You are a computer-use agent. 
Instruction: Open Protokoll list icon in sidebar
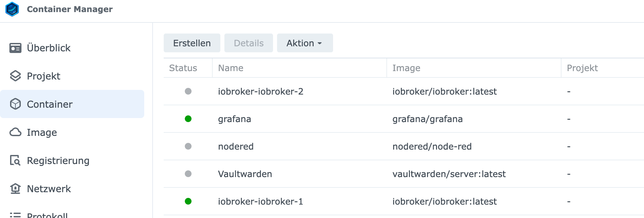coord(15,215)
